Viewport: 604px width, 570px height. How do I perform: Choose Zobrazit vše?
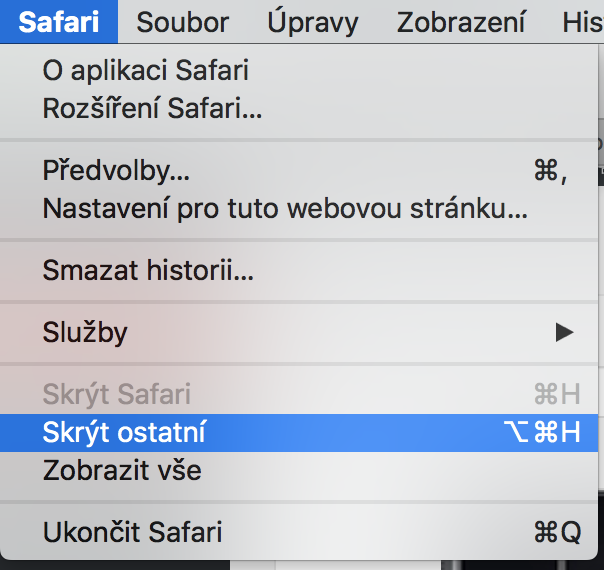pos(122,470)
